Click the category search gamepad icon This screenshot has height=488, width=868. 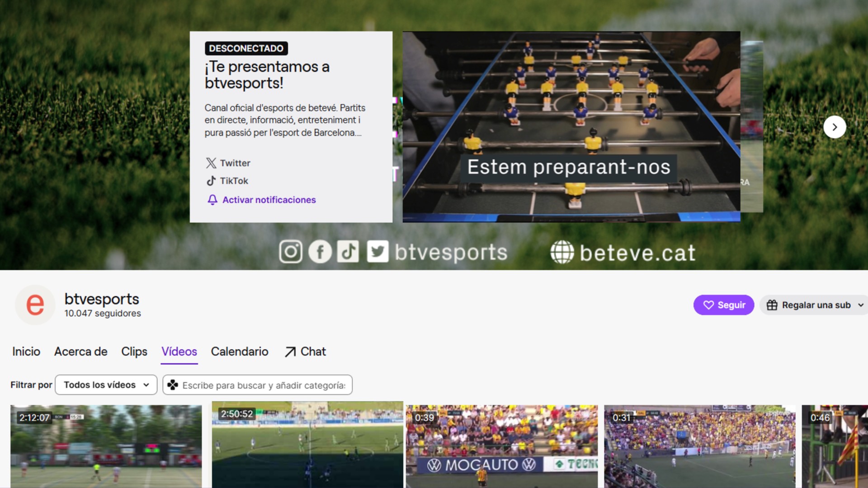[173, 385]
